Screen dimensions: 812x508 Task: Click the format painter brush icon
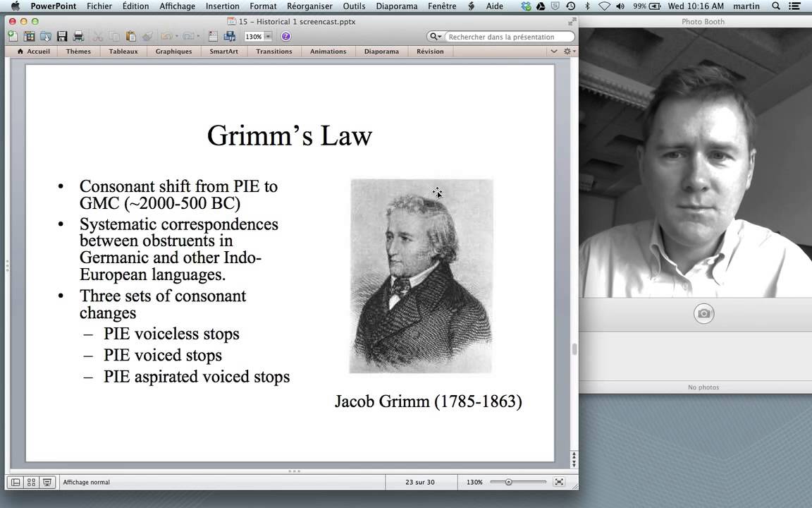(147, 36)
